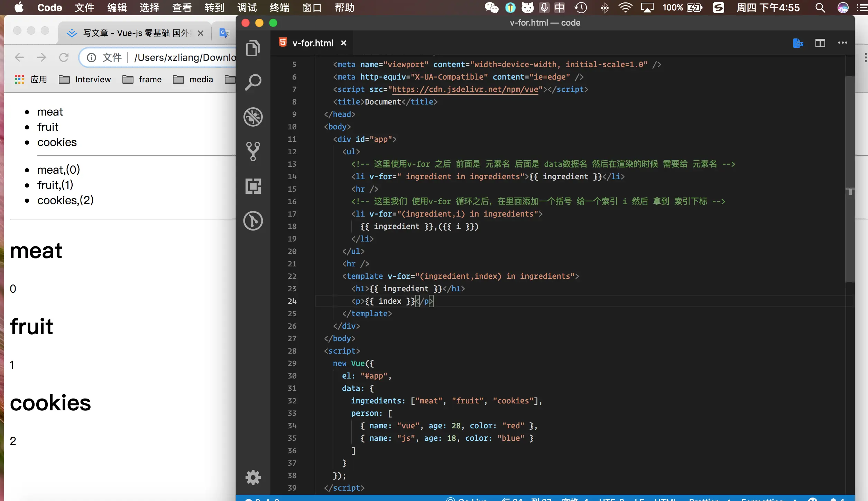This screenshot has height=501, width=868.
Task: Open the editor's more actions menu
Action: point(842,43)
